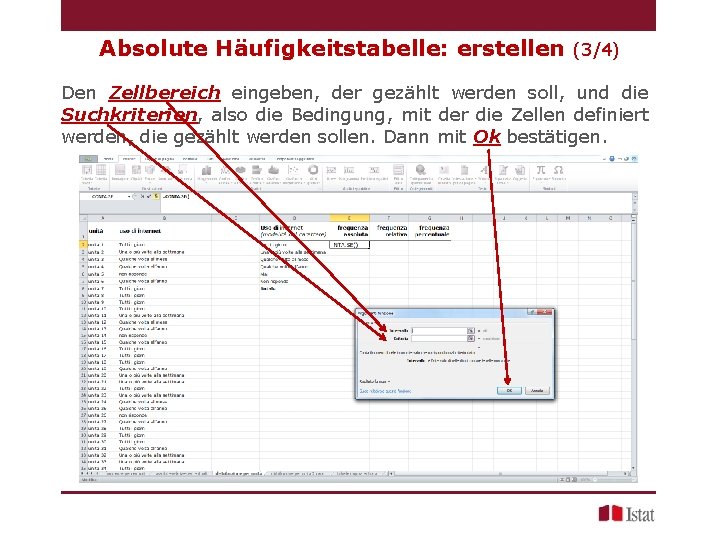Insert a Collegamento ipertestuale via globe icon
This screenshot has width=720, height=540.
(421, 170)
